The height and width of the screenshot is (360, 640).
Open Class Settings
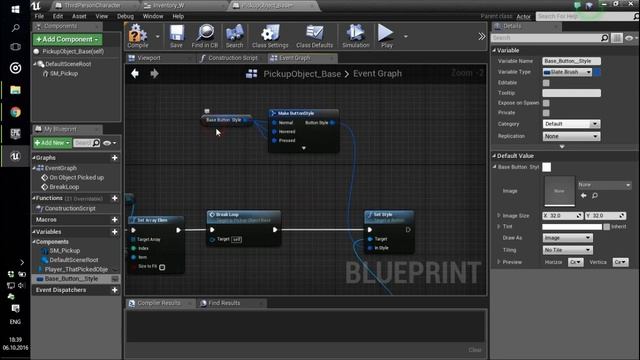[x=270, y=36]
